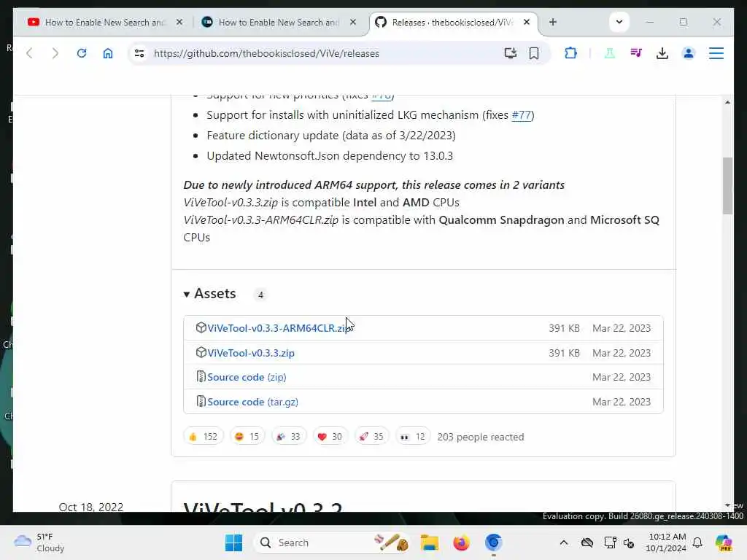
Task: Collapse the Assets section
Action: (x=210, y=293)
